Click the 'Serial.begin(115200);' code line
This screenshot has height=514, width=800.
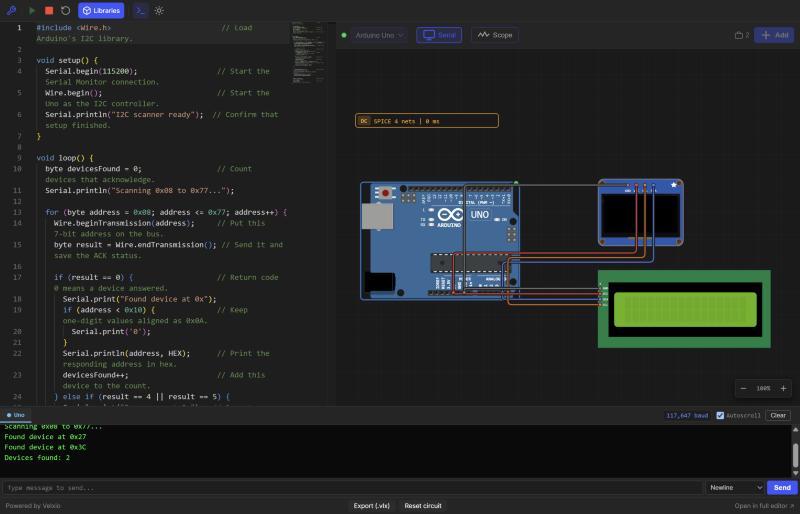tap(91, 71)
